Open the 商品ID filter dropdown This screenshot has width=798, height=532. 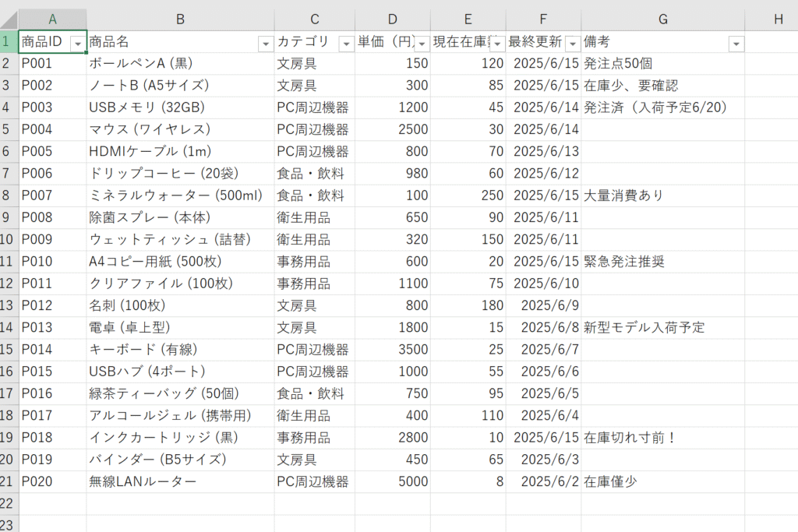click(77, 44)
